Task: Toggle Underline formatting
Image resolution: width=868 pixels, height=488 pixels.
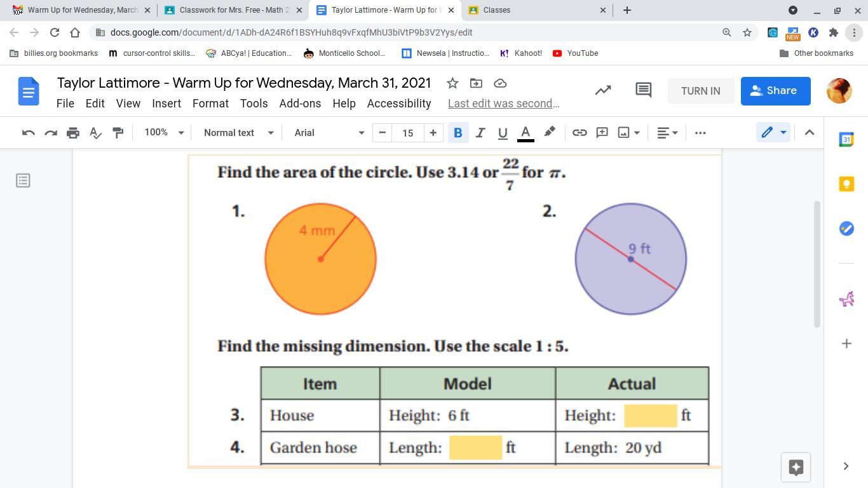Action: tap(503, 133)
